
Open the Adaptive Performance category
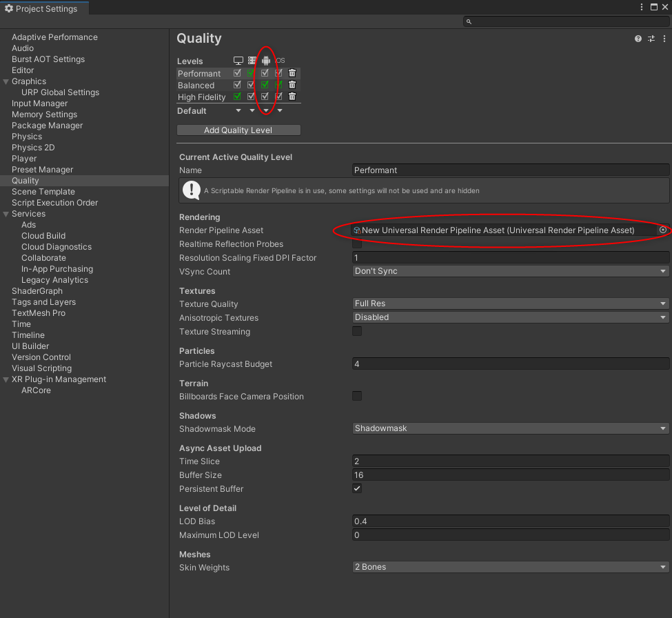[x=55, y=37]
